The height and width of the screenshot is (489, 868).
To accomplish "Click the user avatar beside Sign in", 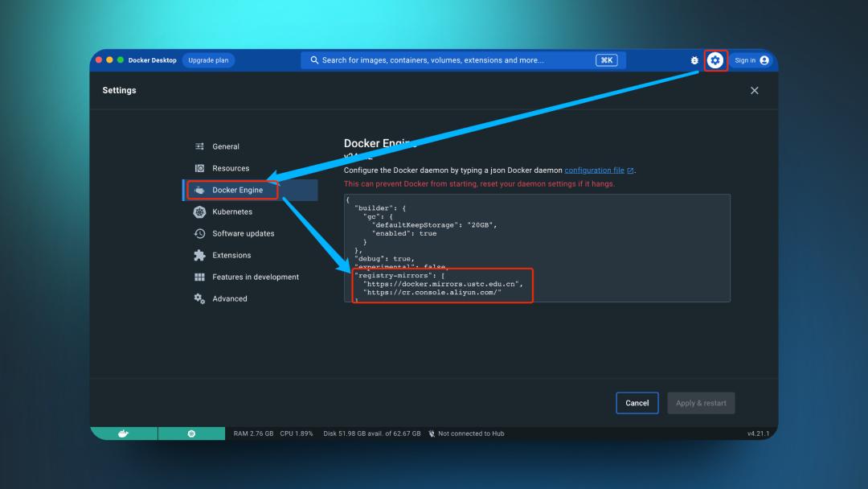I will coord(765,60).
